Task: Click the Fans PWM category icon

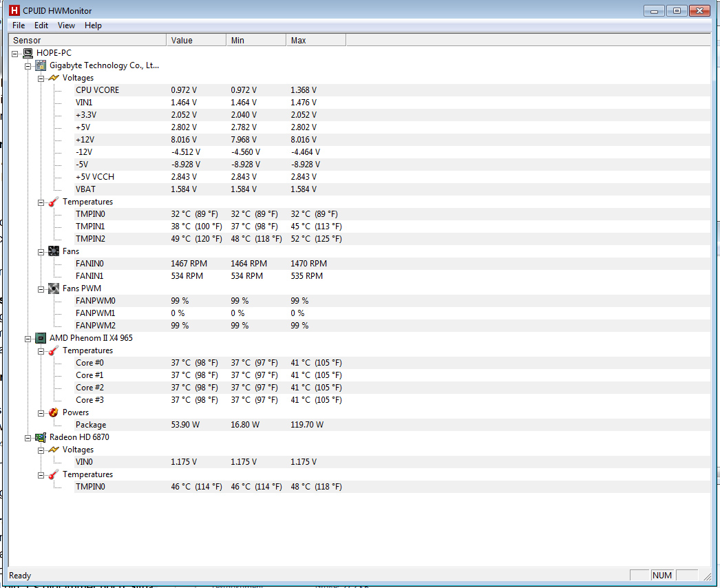Action: 54,288
